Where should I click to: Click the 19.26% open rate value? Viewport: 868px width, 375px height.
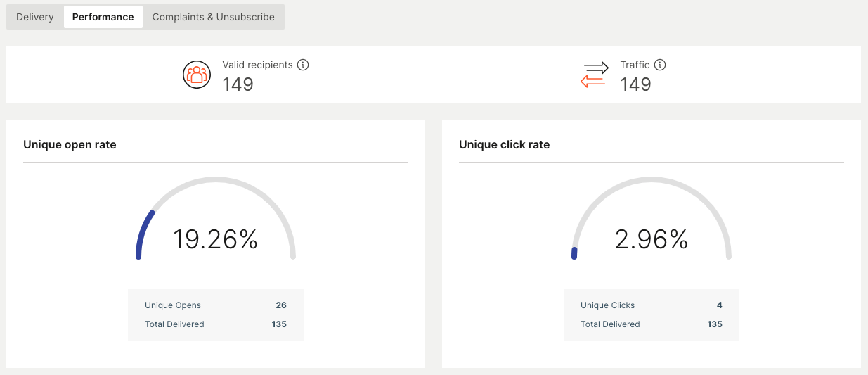point(215,240)
